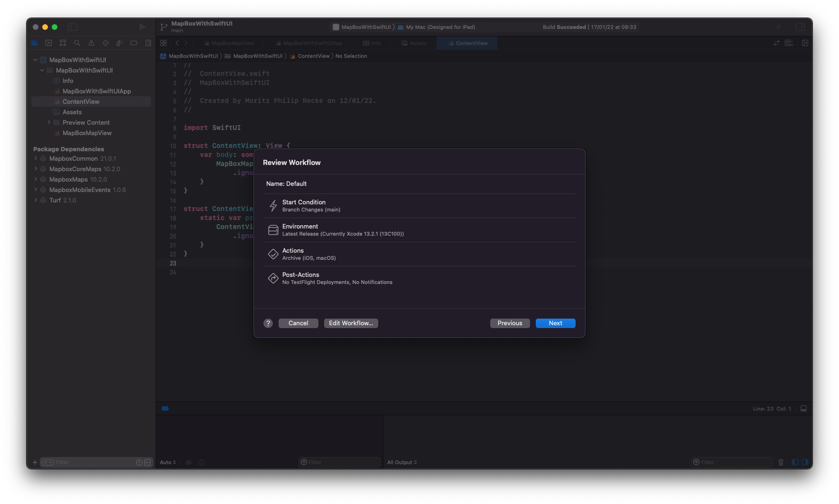Switch to the MapBoxMapView tab
The image size is (839, 504).
tap(229, 43)
